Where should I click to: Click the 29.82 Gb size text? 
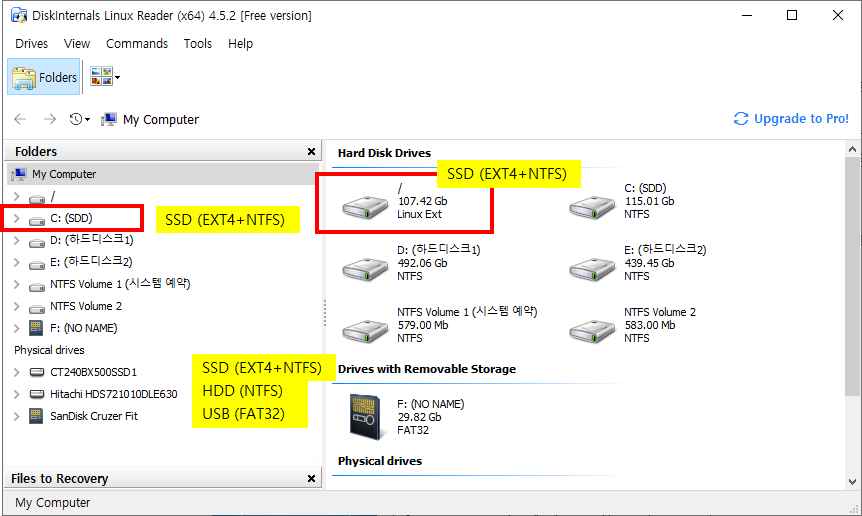pos(419,417)
